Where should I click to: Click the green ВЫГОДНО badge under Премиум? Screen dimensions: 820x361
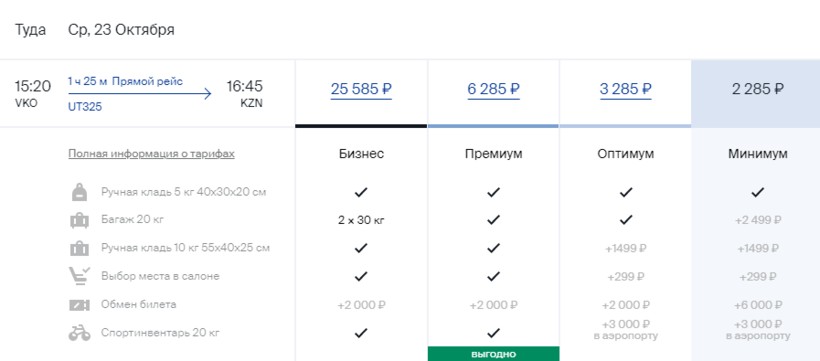(493, 354)
